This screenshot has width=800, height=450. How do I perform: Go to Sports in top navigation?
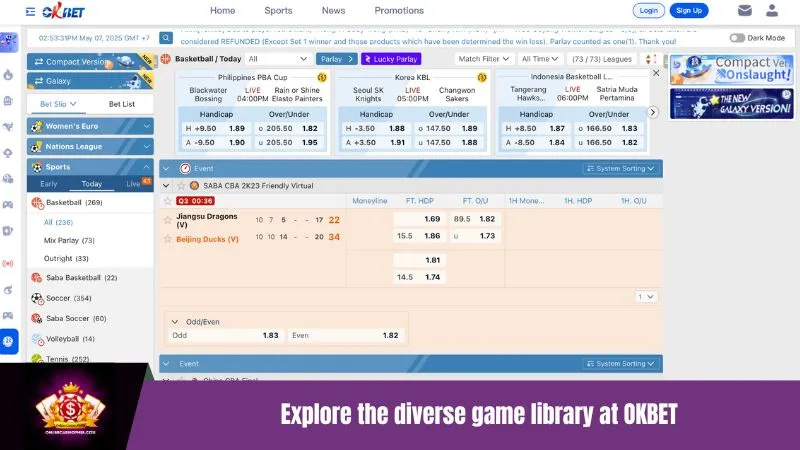[x=278, y=10]
